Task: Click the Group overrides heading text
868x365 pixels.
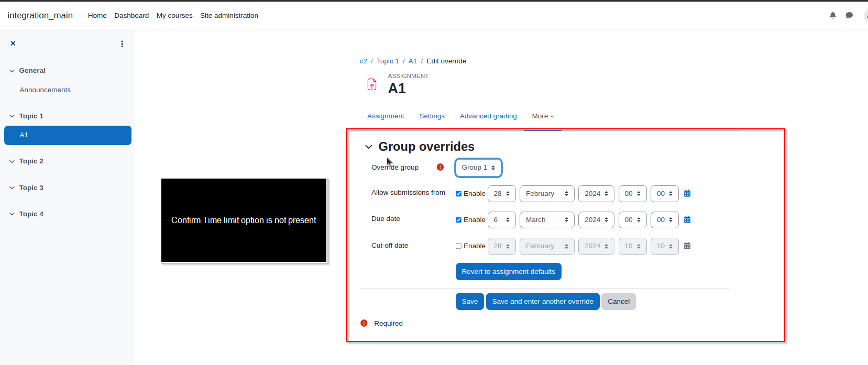Action: pyautogui.click(x=426, y=147)
